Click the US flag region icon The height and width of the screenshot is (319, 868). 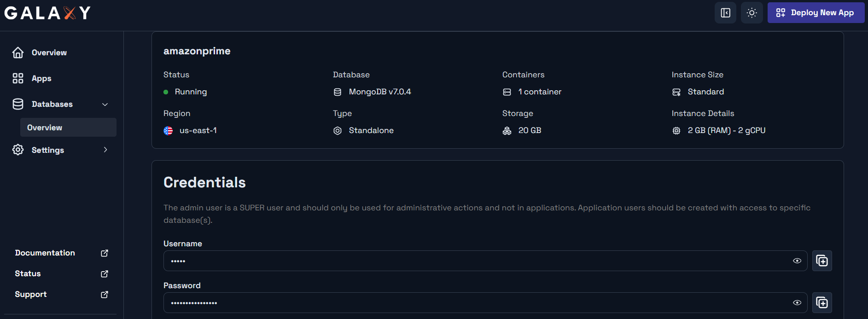click(x=169, y=131)
